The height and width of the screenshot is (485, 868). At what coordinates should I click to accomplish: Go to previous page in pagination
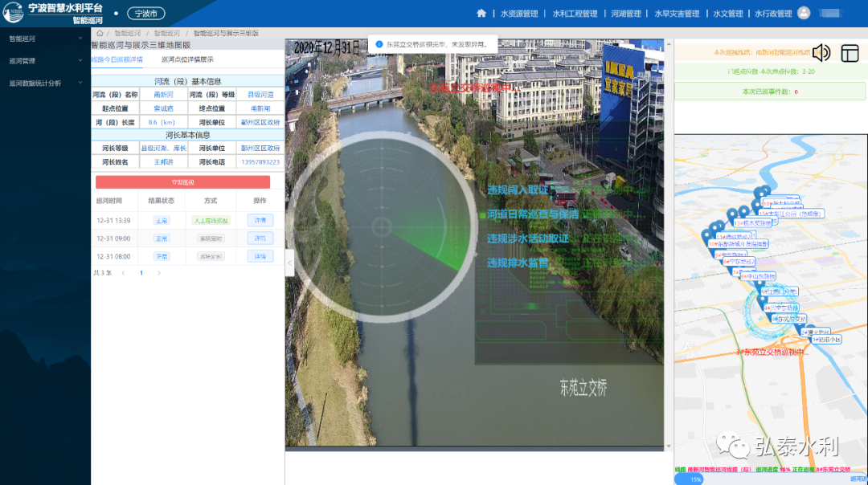(x=123, y=273)
